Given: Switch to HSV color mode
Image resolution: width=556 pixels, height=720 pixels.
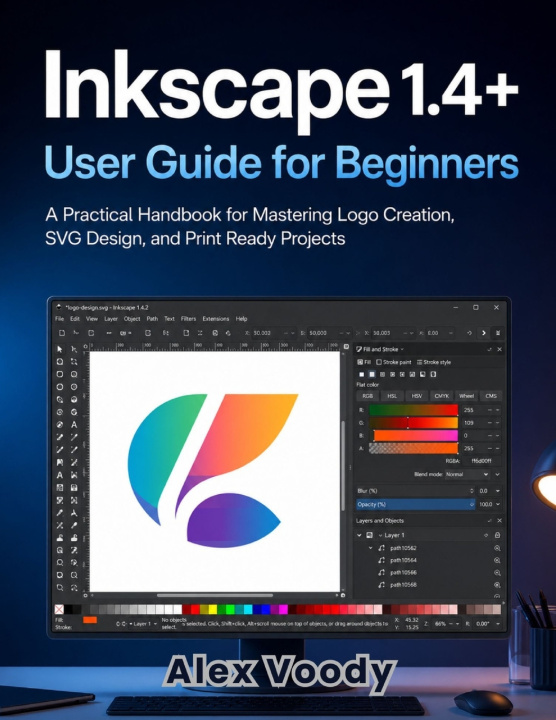Looking at the screenshot, I should click(417, 396).
